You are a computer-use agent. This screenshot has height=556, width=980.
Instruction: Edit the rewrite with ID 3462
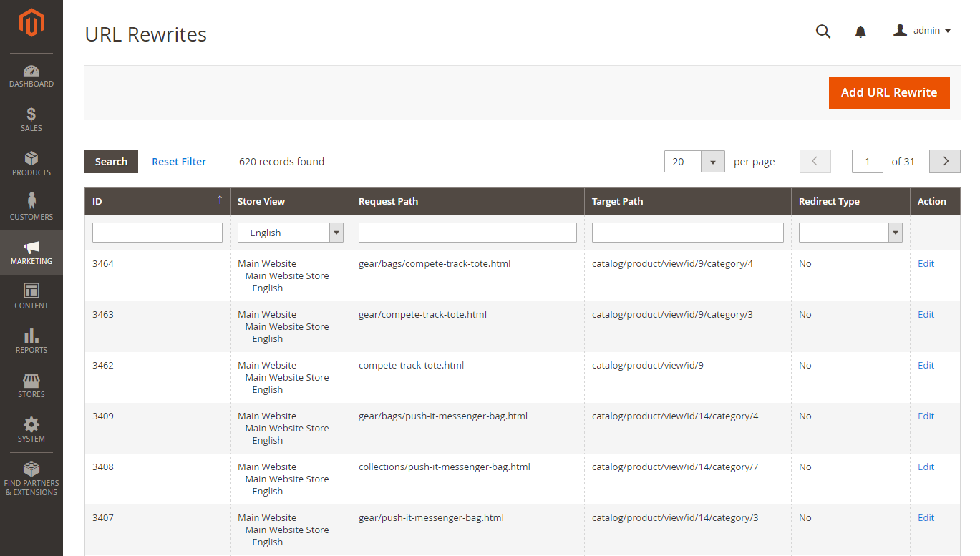coord(926,365)
